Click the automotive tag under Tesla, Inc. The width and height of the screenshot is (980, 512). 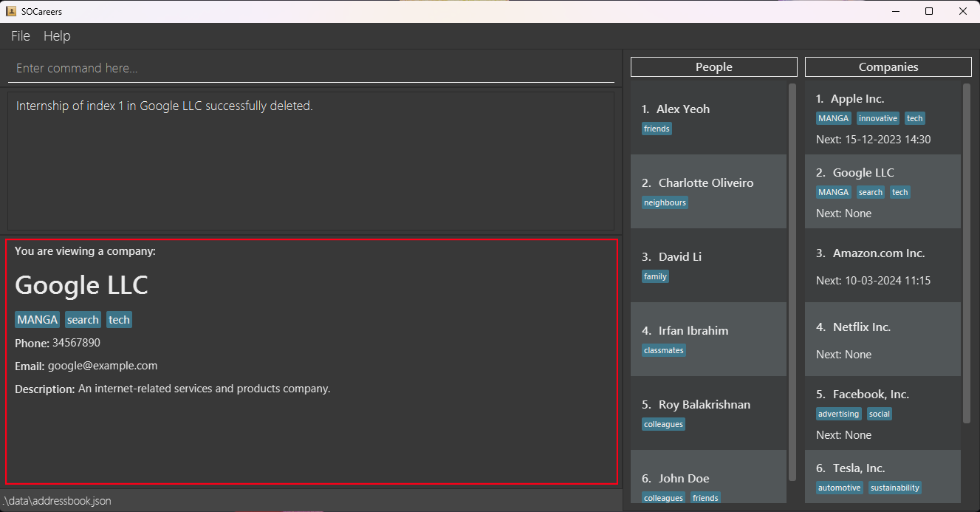click(840, 488)
